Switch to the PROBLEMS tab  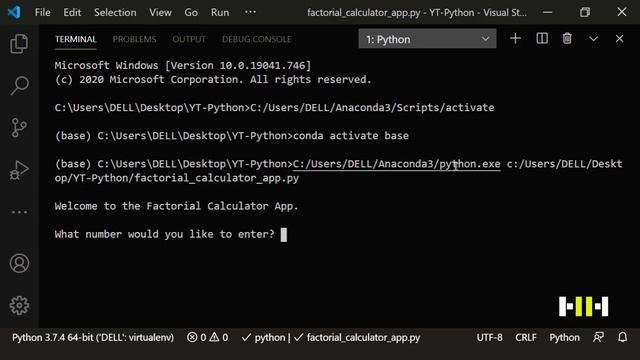click(134, 39)
